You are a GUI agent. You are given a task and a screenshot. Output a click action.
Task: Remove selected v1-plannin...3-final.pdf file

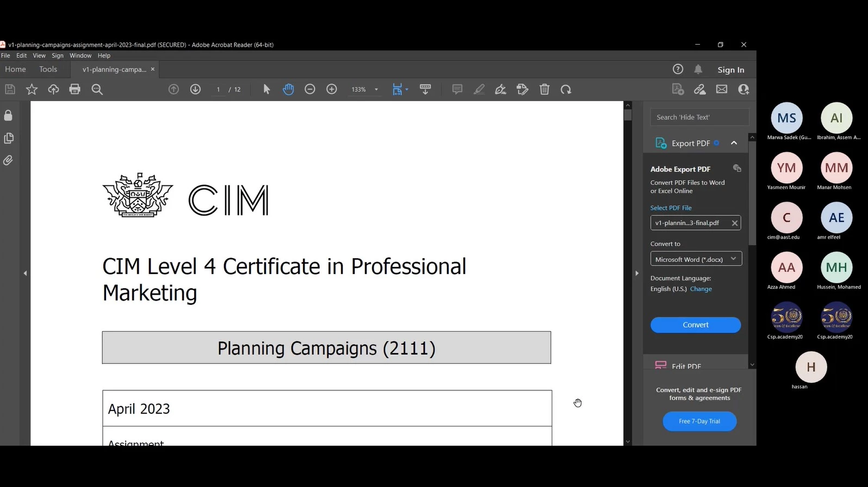click(x=735, y=223)
